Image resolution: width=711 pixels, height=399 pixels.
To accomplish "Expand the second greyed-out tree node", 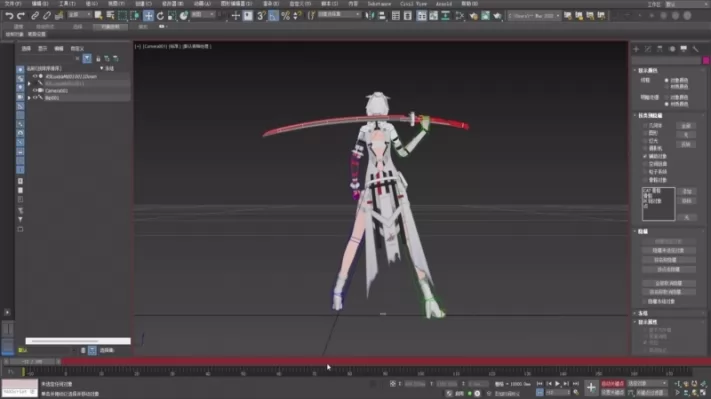I will point(29,83).
